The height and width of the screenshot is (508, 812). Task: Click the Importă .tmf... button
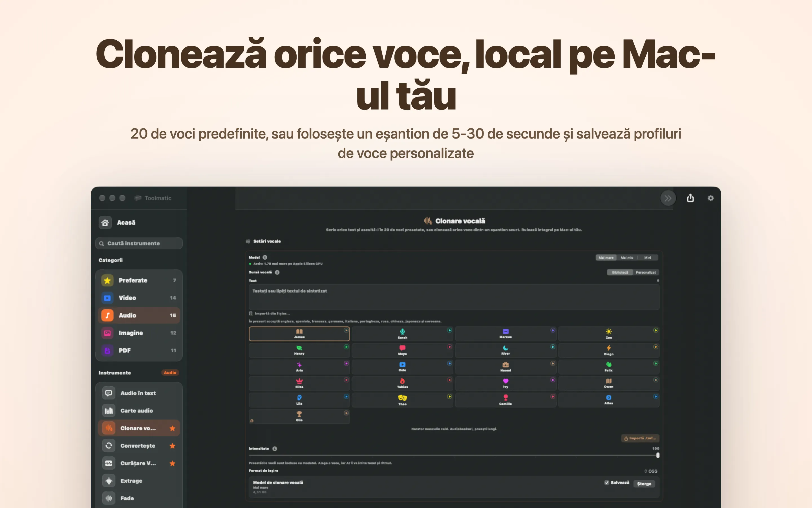coord(640,438)
